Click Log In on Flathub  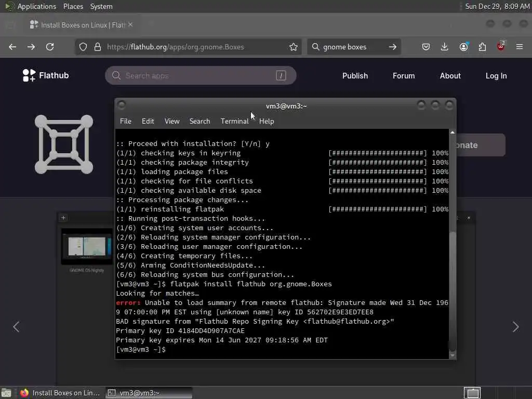click(496, 76)
